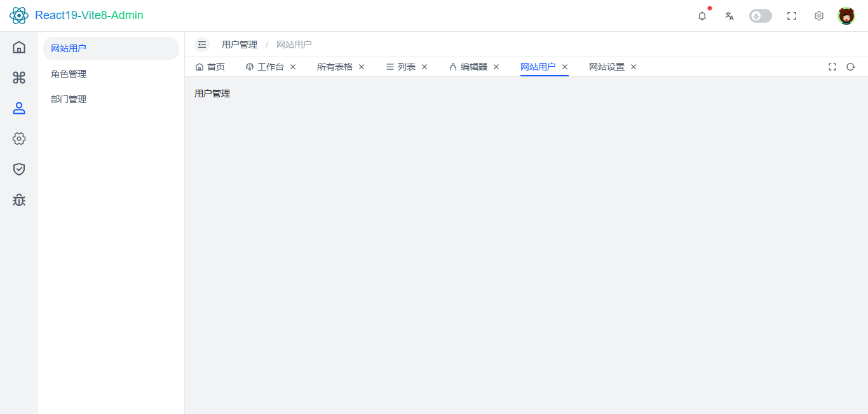This screenshot has height=414, width=868.
Task: Switch to the 列表 tab
Action: tap(401, 67)
